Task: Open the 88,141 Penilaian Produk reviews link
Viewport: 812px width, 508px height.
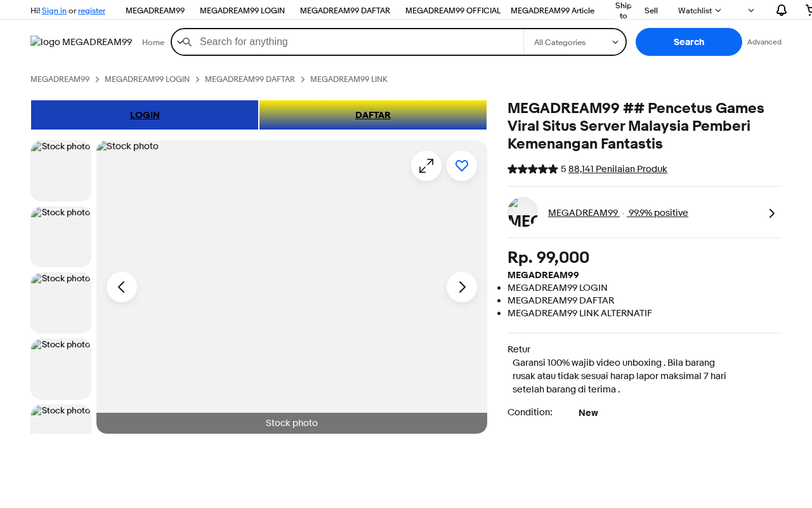Action: [617, 169]
